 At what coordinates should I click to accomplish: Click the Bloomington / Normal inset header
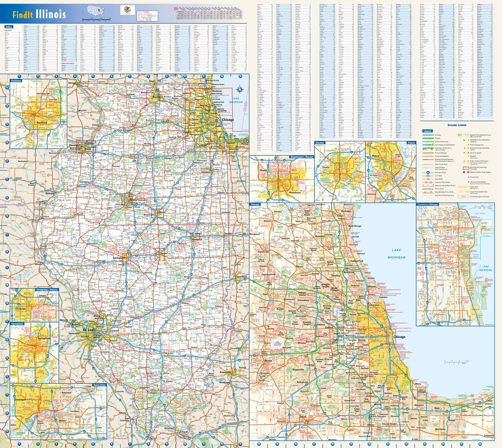click(x=302, y=156)
